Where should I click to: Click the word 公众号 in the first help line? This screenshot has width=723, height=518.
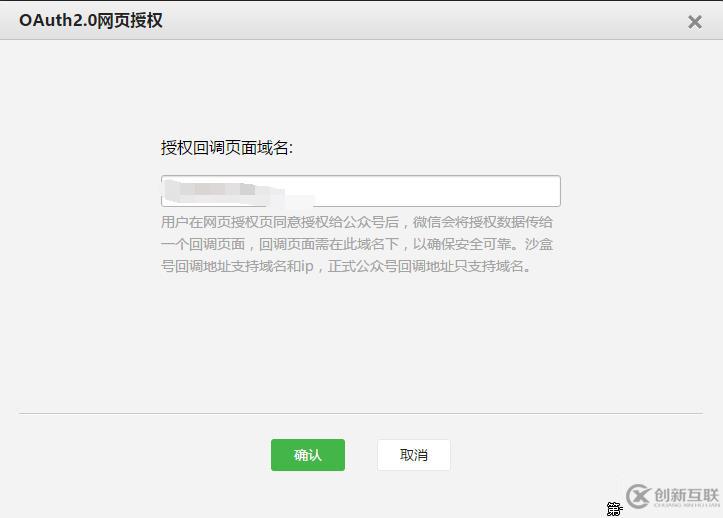point(371,222)
